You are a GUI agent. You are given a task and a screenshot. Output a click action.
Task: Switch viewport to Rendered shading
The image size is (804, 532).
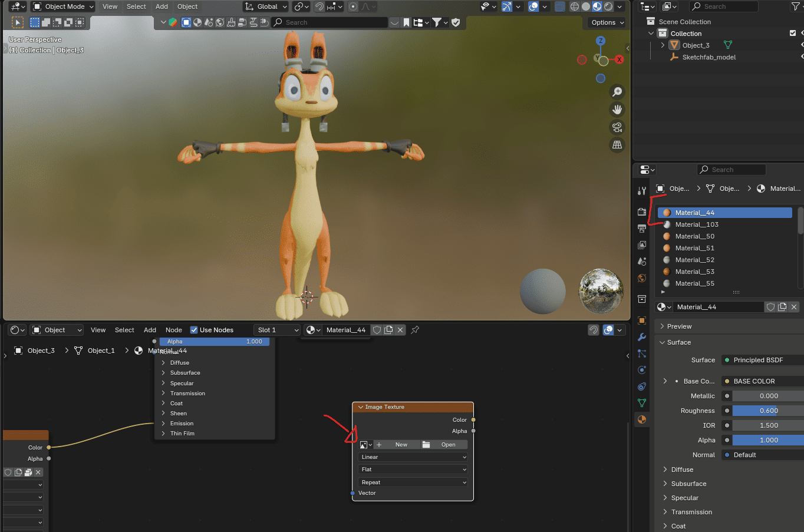608,6
